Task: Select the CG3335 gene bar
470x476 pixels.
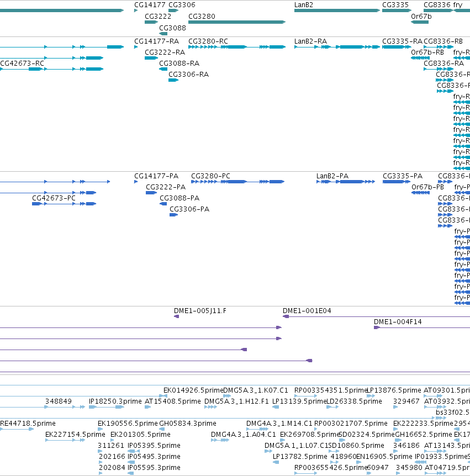Action: pos(397,10)
